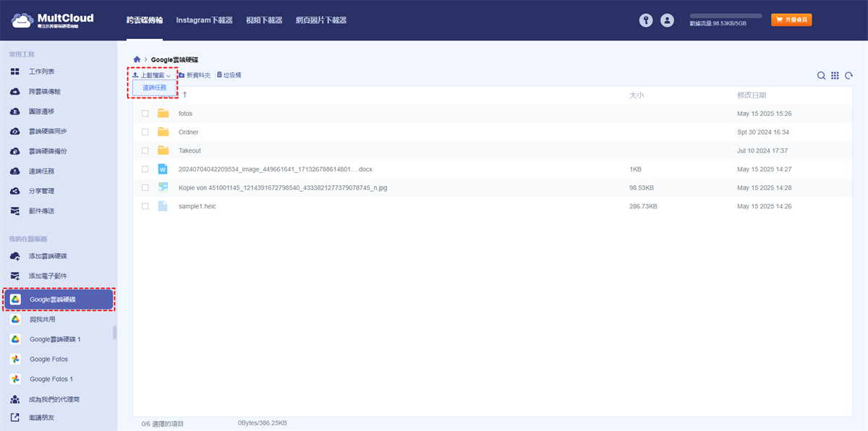This screenshot has height=431, width=868.
Task: Click the 跨雲碟傳輸 sidebar cloud icon
Action: pyautogui.click(x=14, y=92)
